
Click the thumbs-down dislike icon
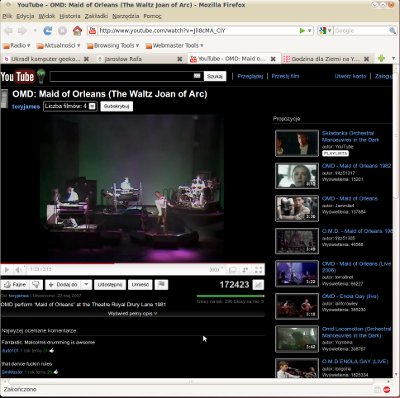36,284
